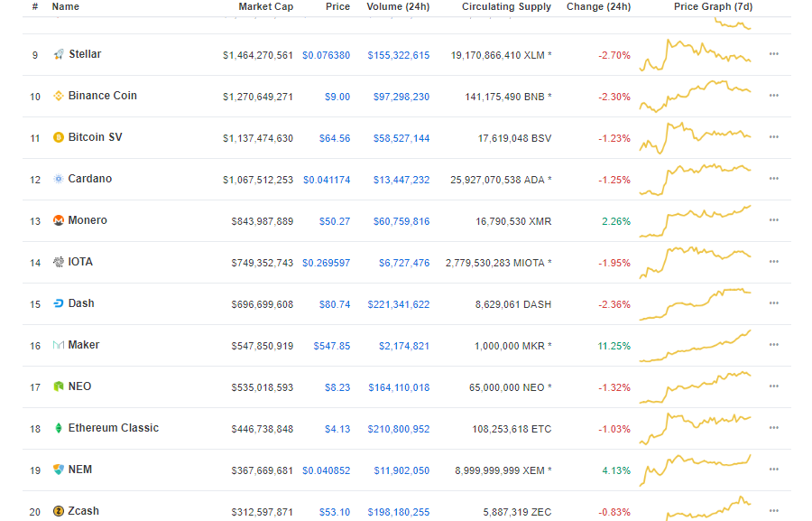812x521 pixels.
Task: Open the Cardano name link
Action: point(90,179)
